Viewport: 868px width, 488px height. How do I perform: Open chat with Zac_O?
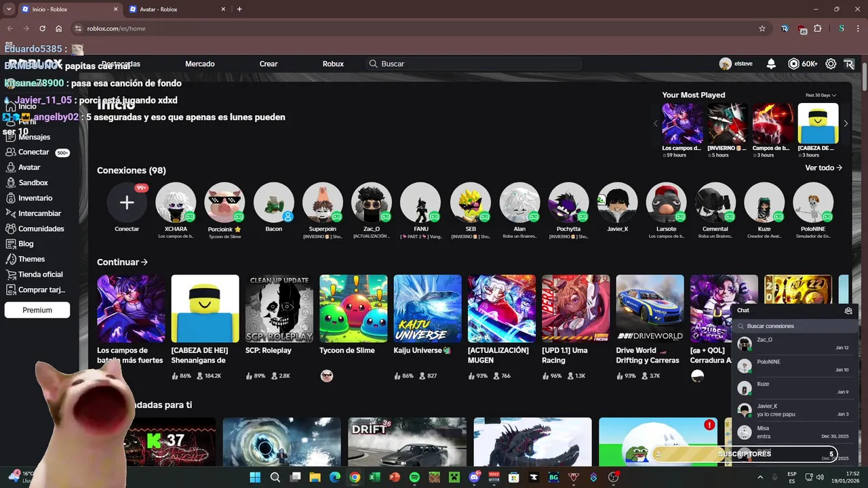tap(795, 344)
